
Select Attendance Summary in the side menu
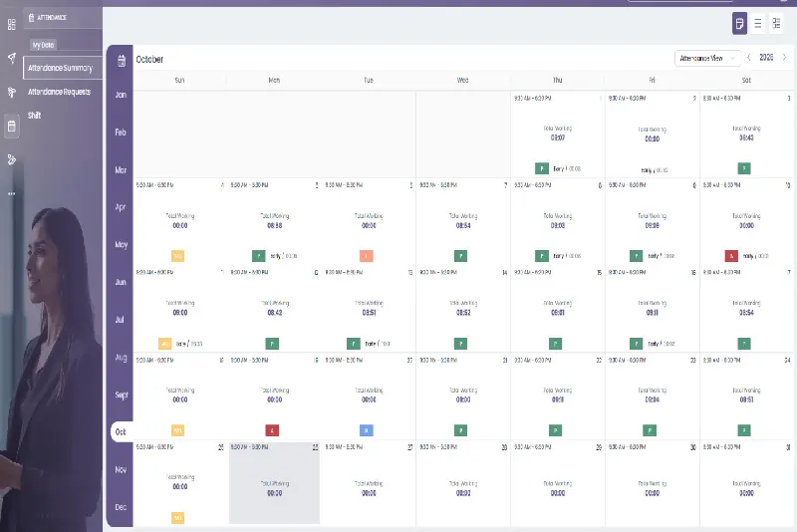[x=63, y=68]
